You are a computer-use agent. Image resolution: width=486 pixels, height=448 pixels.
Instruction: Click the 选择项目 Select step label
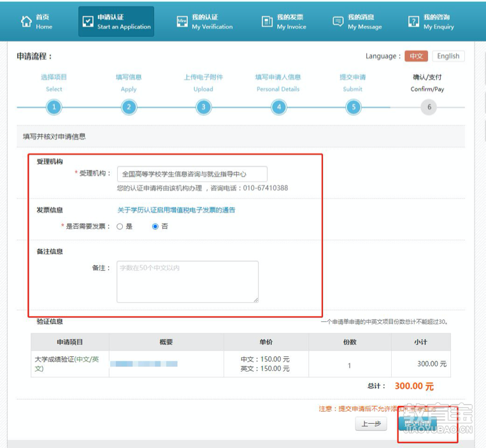54,83
